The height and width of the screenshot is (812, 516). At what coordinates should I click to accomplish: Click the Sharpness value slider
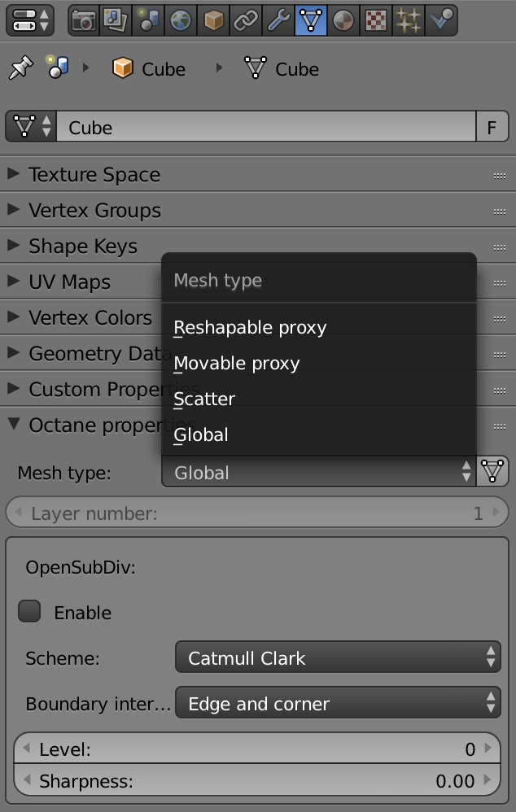pyautogui.click(x=257, y=781)
